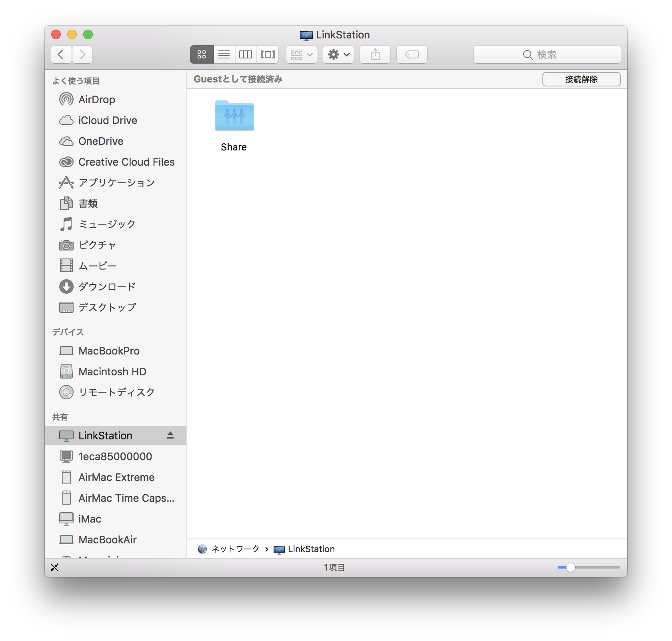Open ムービー in the sidebar
The image size is (672, 641).
(x=116, y=266)
